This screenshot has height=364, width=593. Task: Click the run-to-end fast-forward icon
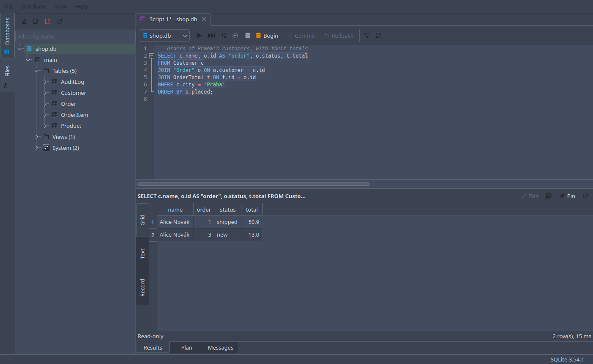coord(211,36)
